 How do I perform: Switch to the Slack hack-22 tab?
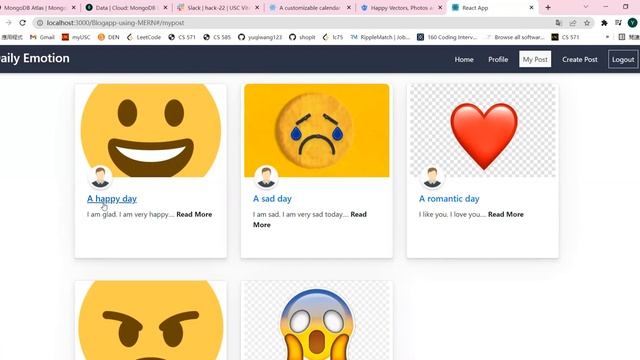pyautogui.click(x=218, y=7)
